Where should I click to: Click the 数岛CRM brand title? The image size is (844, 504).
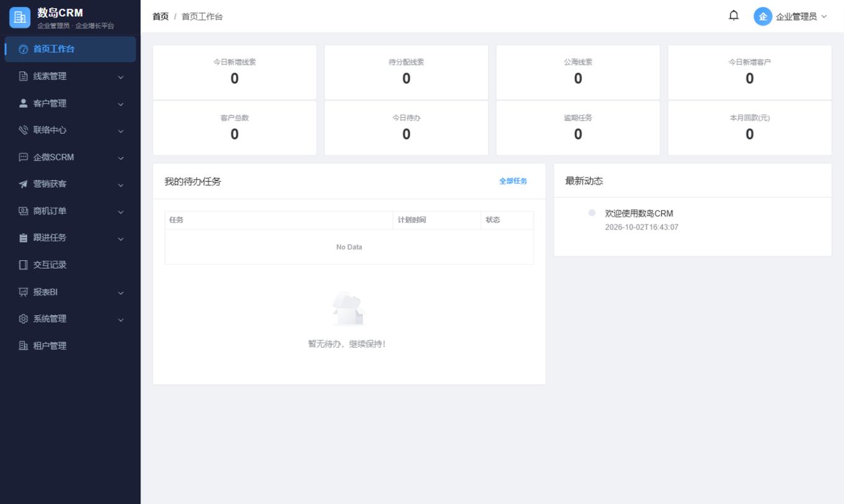pyautogui.click(x=60, y=12)
